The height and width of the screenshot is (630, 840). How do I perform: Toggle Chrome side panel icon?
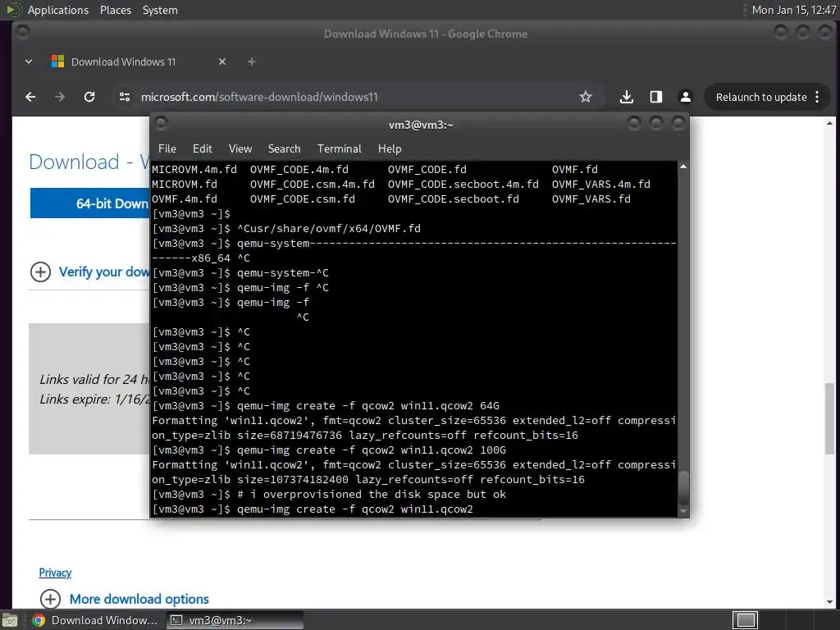[x=655, y=97]
